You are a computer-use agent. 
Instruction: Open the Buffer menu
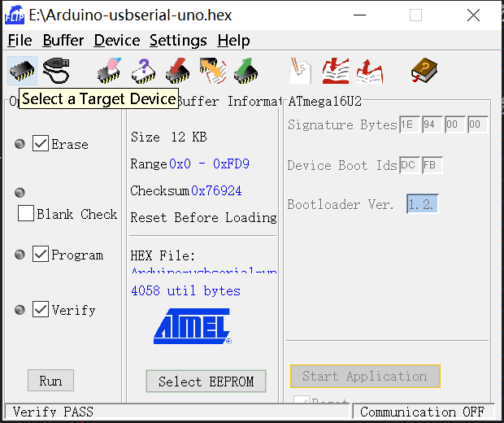coord(63,41)
